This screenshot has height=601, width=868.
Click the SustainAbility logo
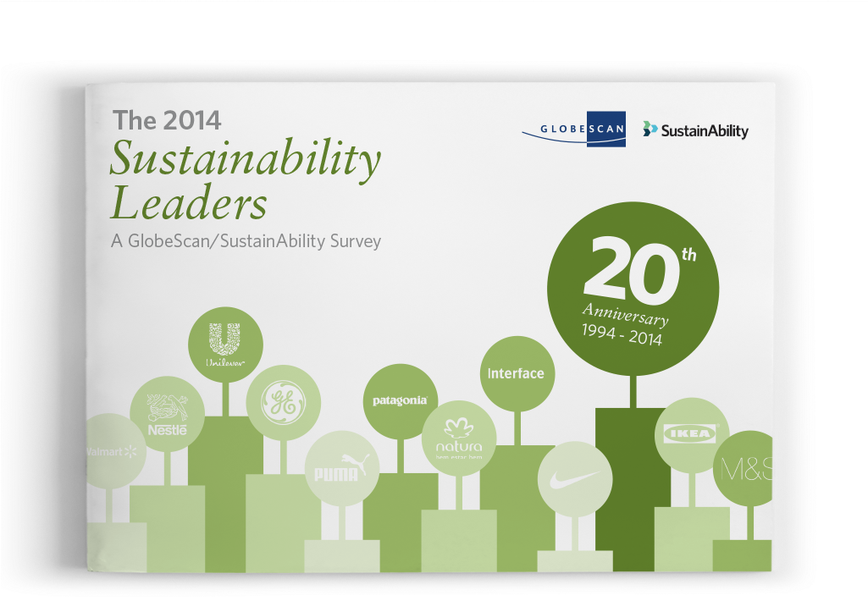(695, 130)
